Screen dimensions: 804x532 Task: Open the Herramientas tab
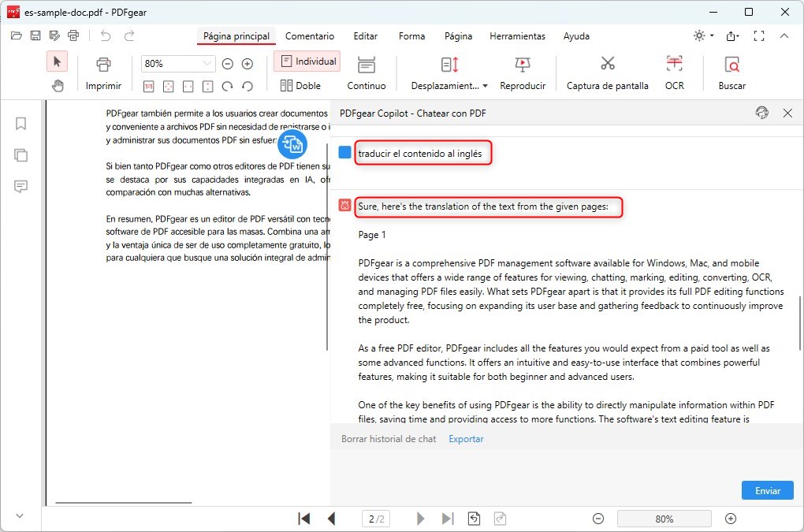pos(517,36)
